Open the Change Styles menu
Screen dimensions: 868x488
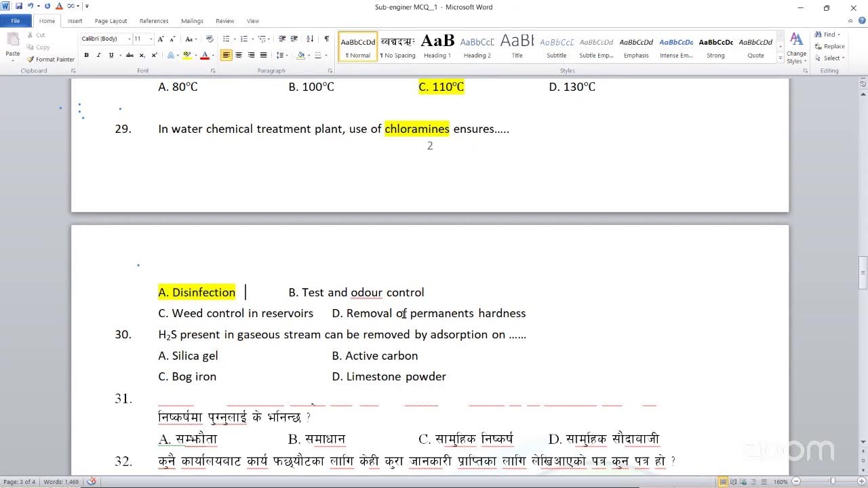tap(797, 48)
